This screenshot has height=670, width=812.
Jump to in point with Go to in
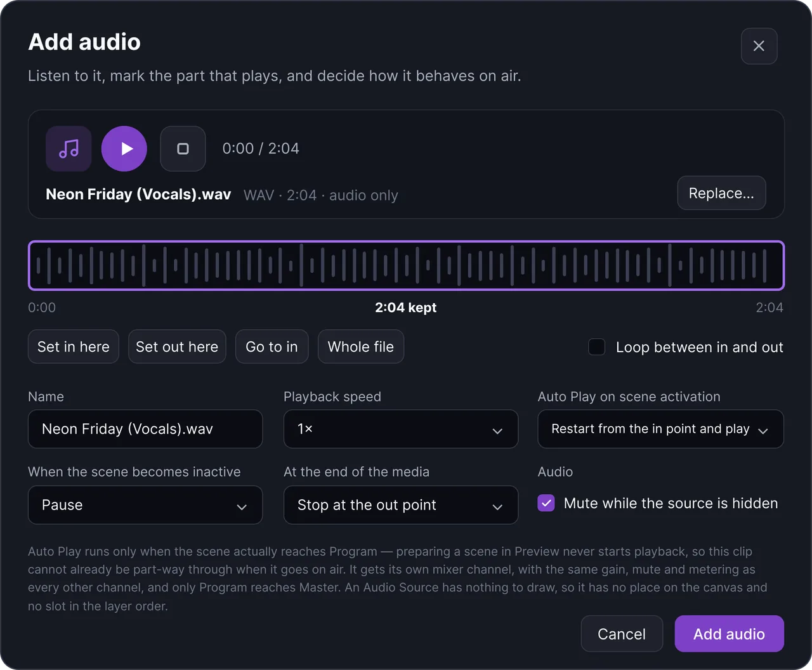point(272,346)
